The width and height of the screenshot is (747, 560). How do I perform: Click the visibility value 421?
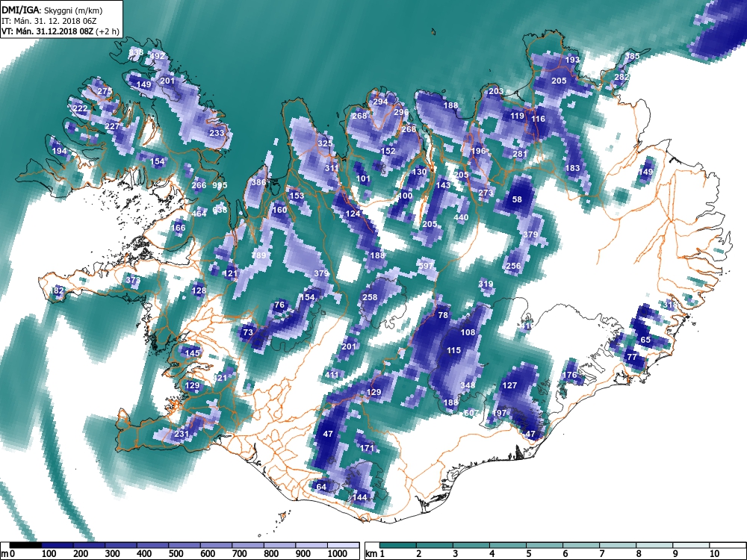[220, 378]
